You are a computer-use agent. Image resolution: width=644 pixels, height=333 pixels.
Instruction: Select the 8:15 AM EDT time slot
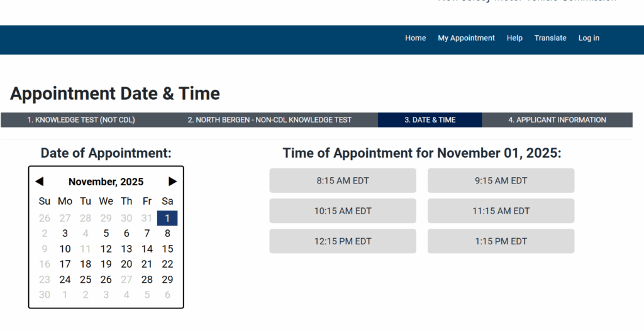(x=343, y=181)
